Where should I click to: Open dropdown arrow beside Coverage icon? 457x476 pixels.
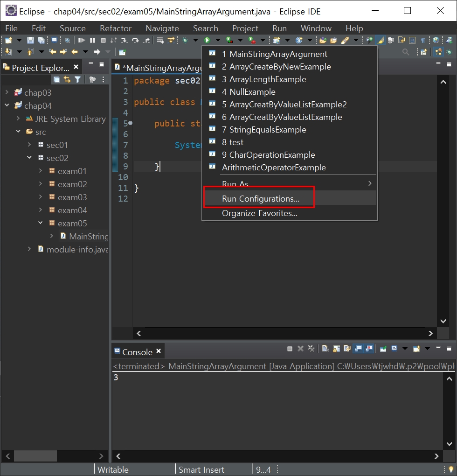(240, 40)
